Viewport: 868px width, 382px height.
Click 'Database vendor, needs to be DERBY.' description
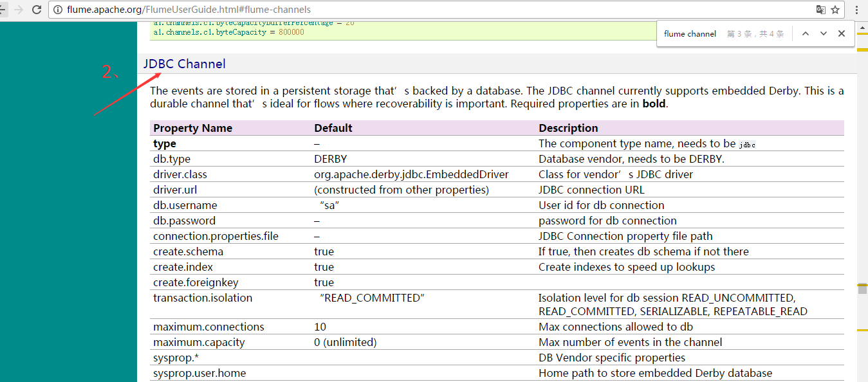pos(631,159)
